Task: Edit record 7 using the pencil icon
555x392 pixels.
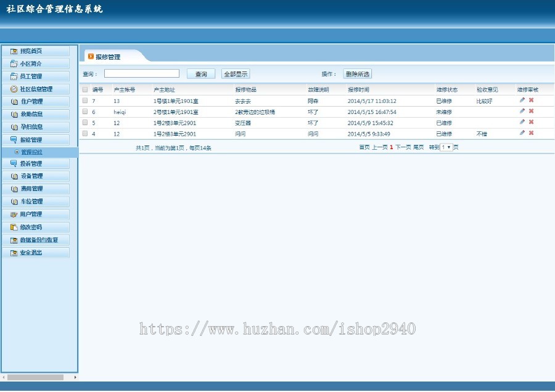Action: click(x=522, y=100)
